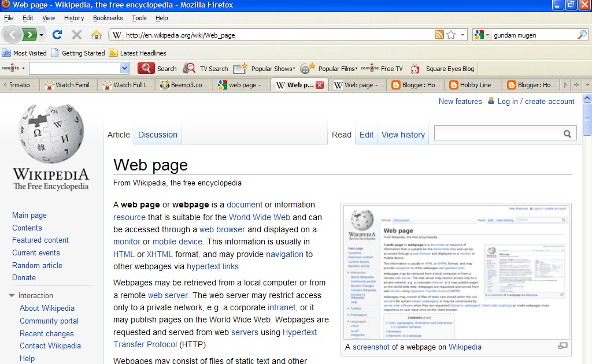Open Latest Headlines feed bookmark
592x364 pixels.
point(138,53)
